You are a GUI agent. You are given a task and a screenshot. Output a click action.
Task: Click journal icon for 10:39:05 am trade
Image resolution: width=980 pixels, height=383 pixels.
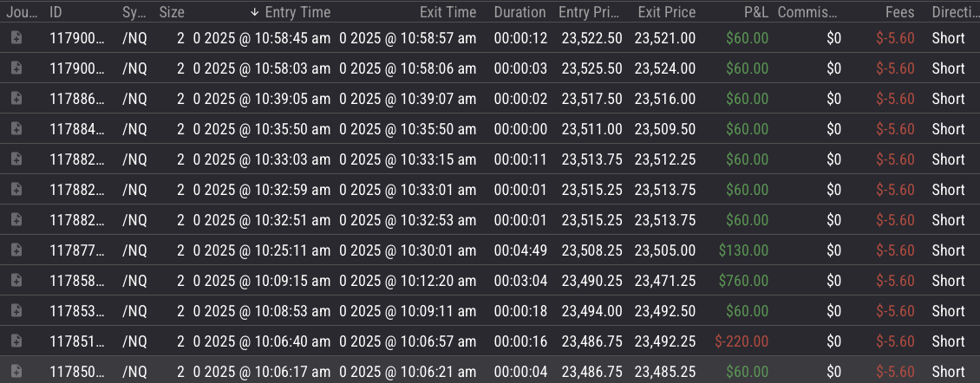(16, 99)
